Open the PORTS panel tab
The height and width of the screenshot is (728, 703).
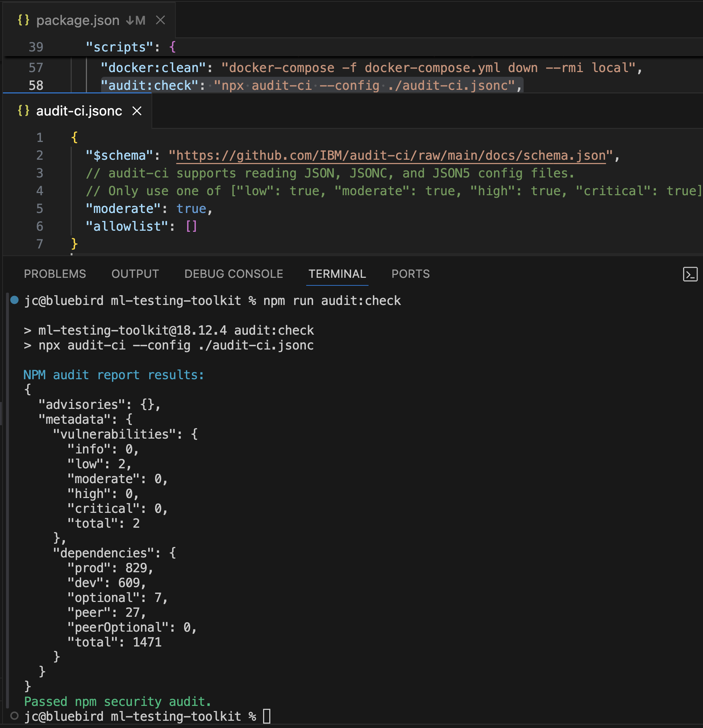(411, 274)
